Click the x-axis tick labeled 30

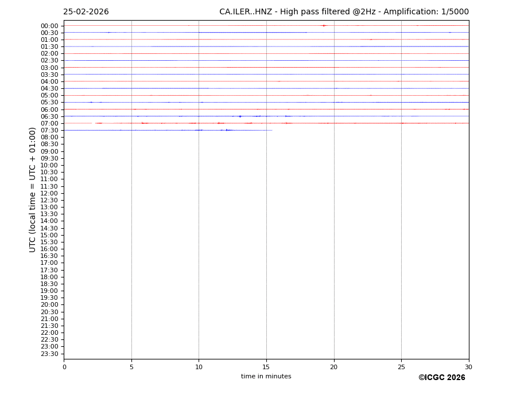pyautogui.click(x=468, y=367)
